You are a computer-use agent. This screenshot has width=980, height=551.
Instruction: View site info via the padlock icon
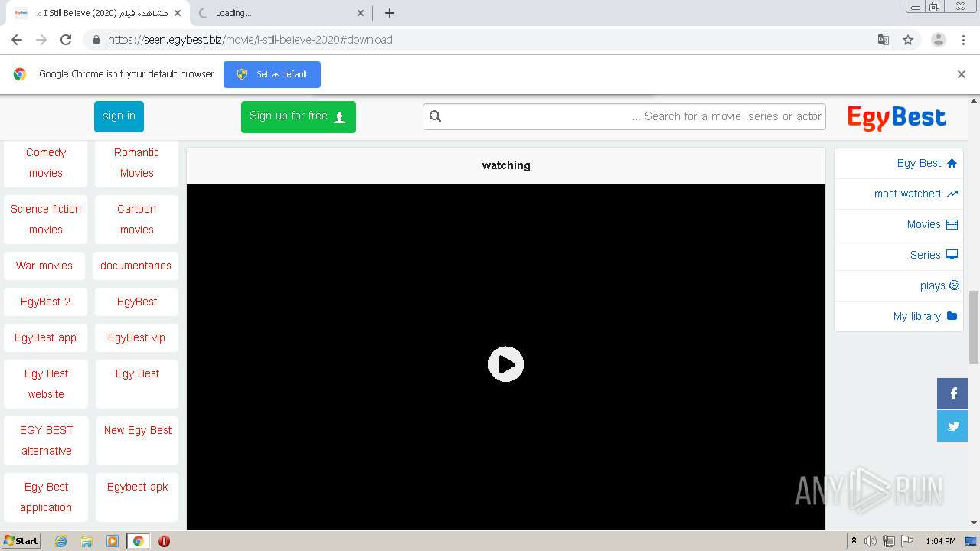pyautogui.click(x=96, y=40)
